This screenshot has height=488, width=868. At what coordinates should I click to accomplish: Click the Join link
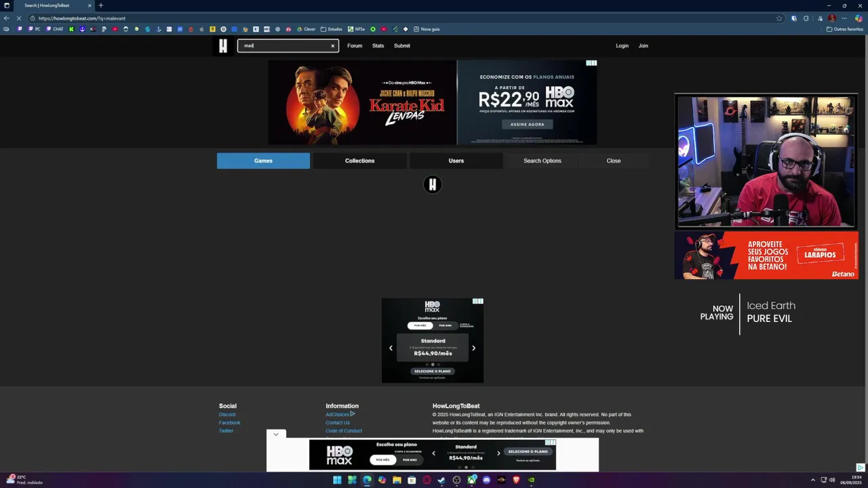tap(643, 45)
